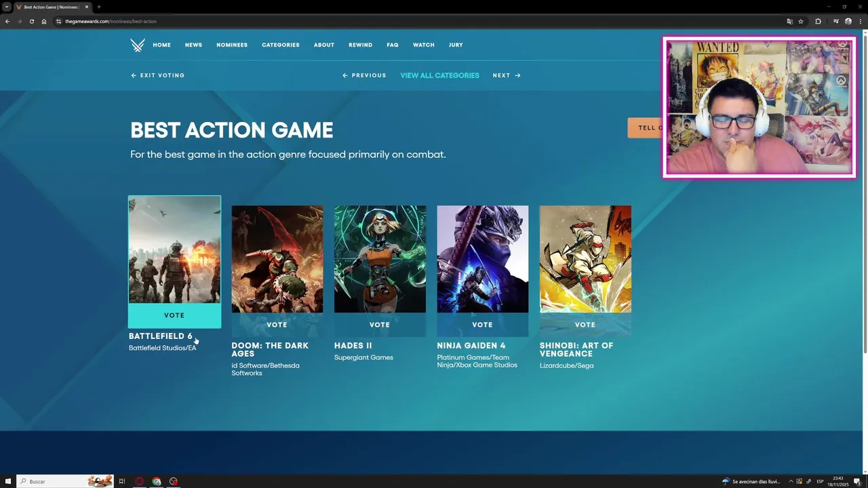Open the REWIND nav item
Image resolution: width=868 pixels, height=488 pixels.
360,45
